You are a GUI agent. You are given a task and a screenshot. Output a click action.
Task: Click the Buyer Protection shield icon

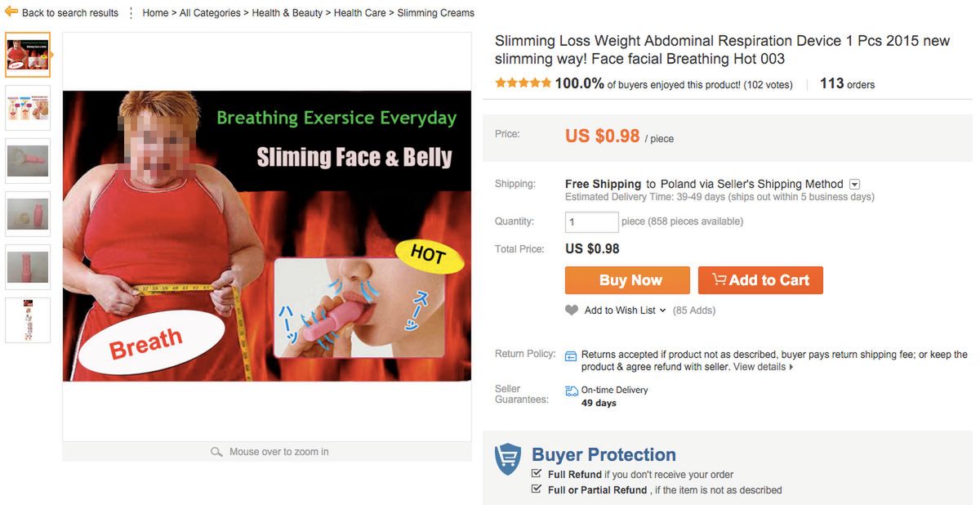tap(508, 459)
